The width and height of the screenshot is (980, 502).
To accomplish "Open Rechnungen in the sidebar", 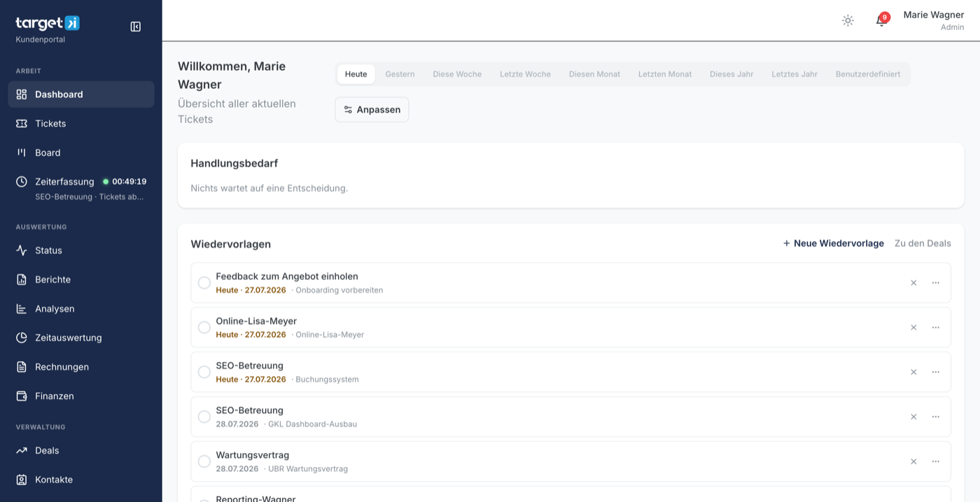I will 81,367.
